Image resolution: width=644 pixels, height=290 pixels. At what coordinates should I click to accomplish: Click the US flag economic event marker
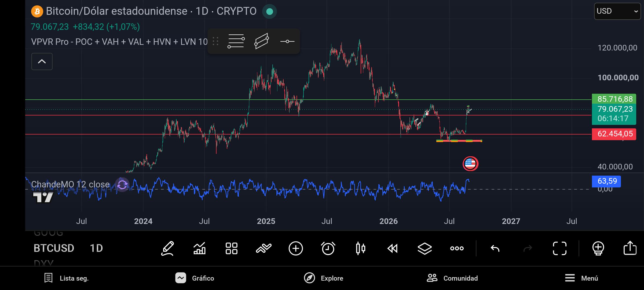click(x=470, y=164)
